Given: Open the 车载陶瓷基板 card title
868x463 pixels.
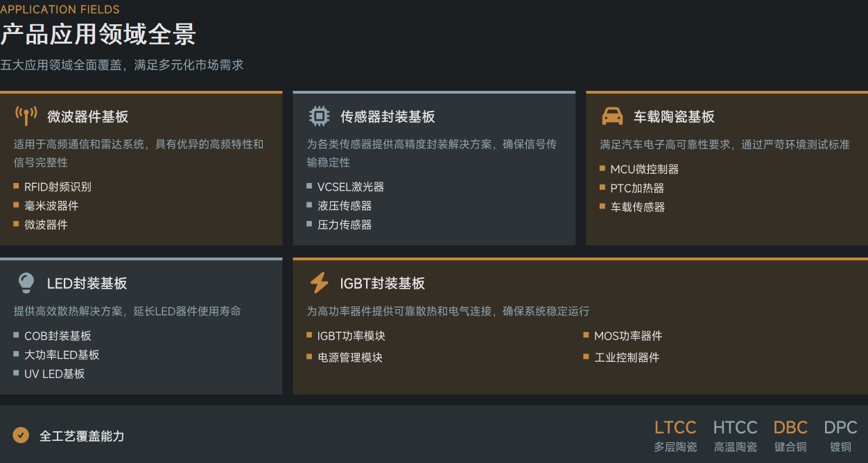Looking at the screenshot, I should tap(674, 117).
